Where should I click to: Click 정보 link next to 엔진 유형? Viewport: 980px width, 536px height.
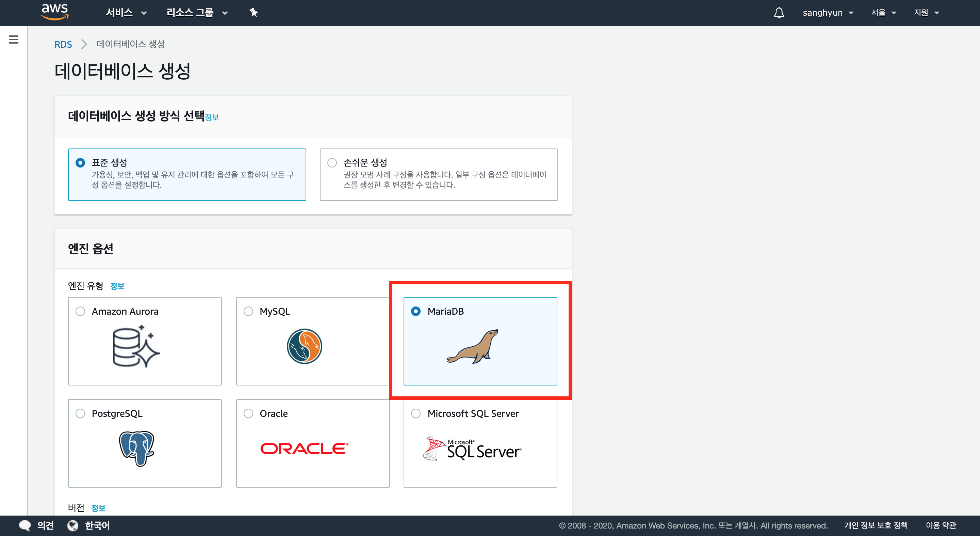pyautogui.click(x=117, y=286)
